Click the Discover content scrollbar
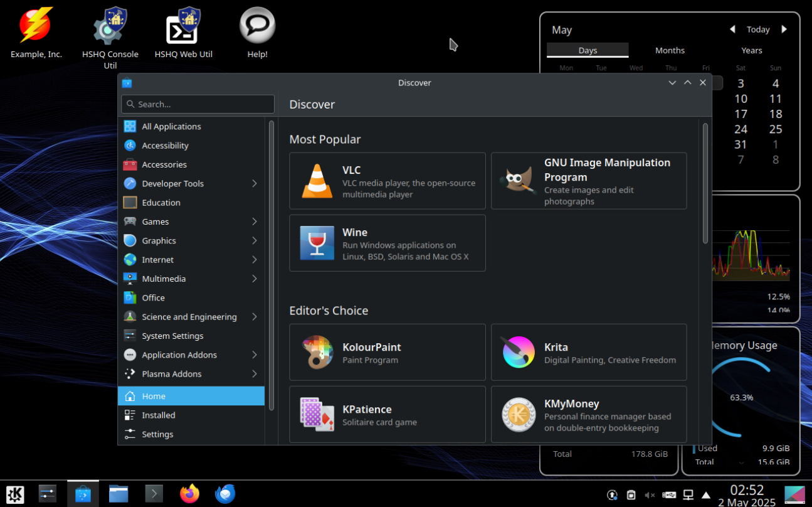The width and height of the screenshot is (812, 507). coord(705,183)
